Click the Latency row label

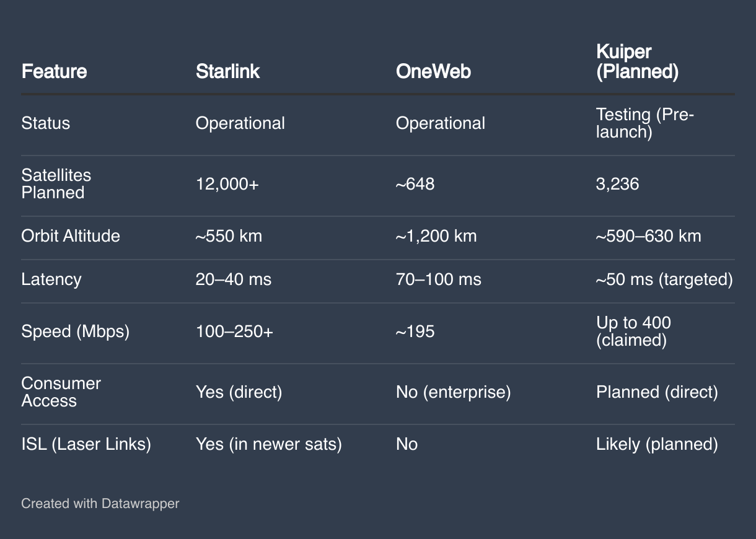pos(51,279)
